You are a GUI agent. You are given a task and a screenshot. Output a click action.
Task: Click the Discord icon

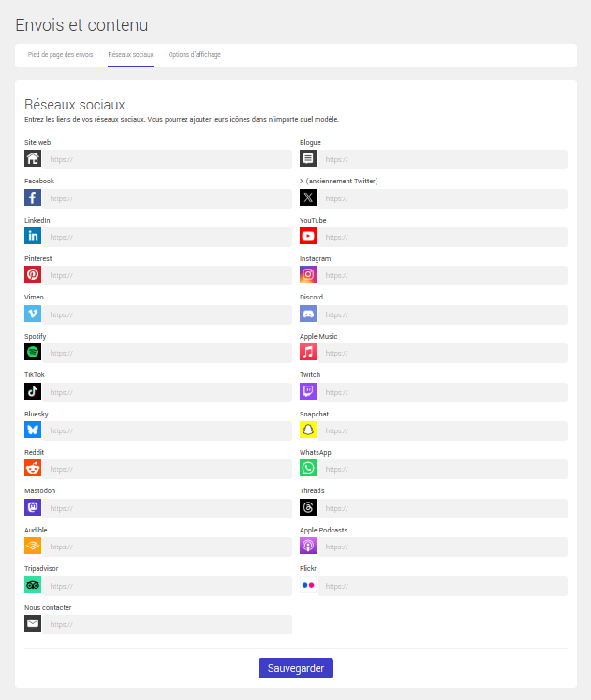click(308, 314)
